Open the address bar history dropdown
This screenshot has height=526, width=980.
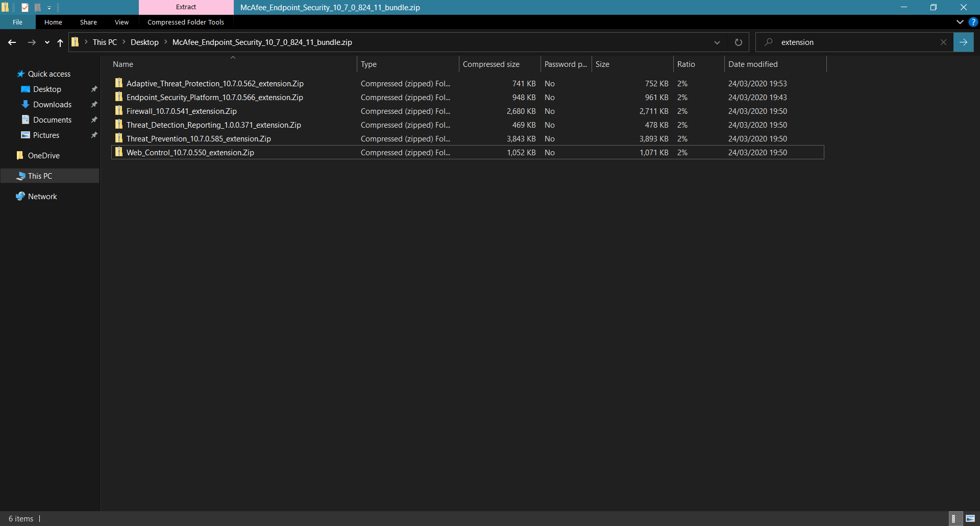pos(717,42)
